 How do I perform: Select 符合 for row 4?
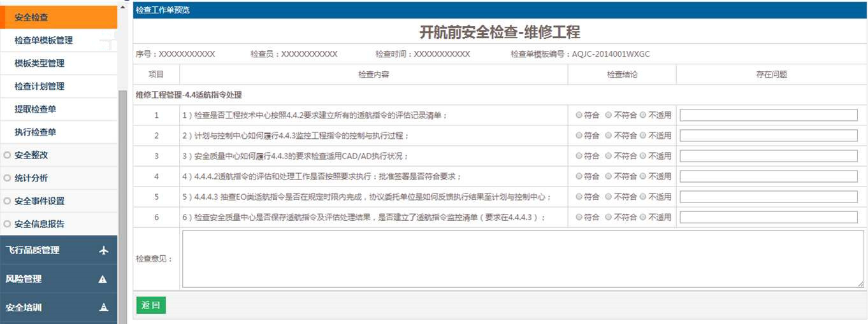(579, 176)
